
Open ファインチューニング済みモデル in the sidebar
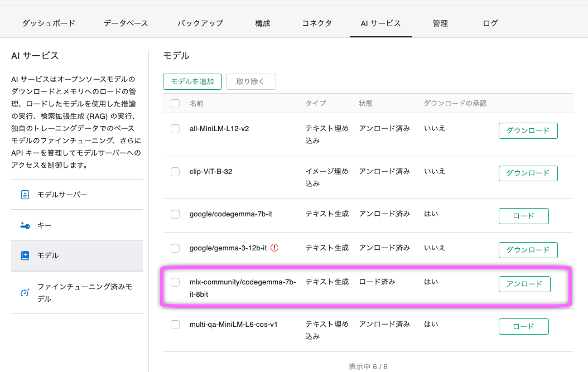[x=77, y=292]
